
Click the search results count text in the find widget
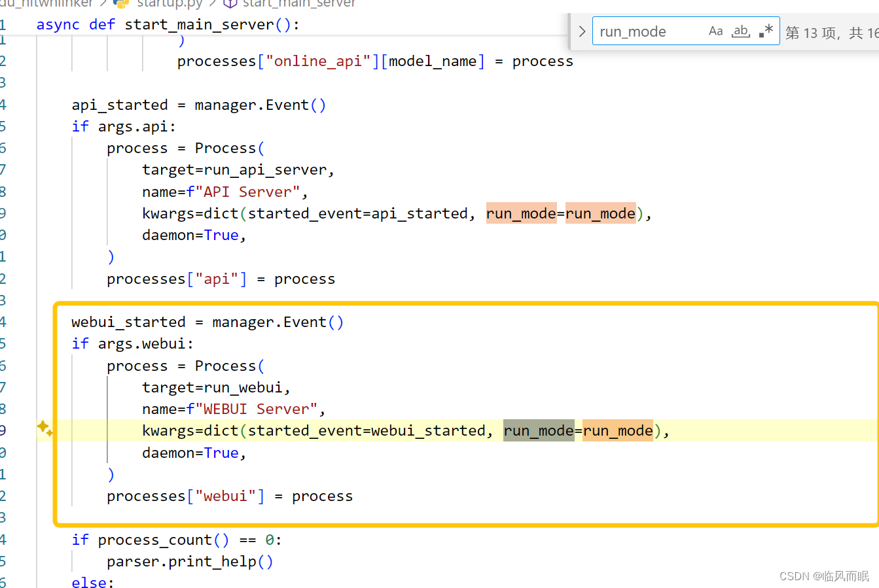click(832, 33)
